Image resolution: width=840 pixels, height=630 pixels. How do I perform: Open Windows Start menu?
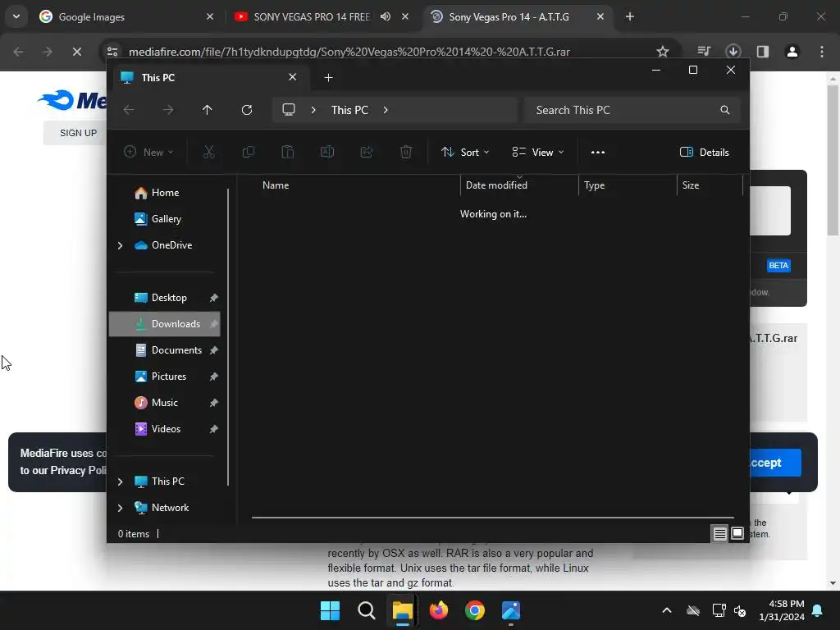pos(330,610)
